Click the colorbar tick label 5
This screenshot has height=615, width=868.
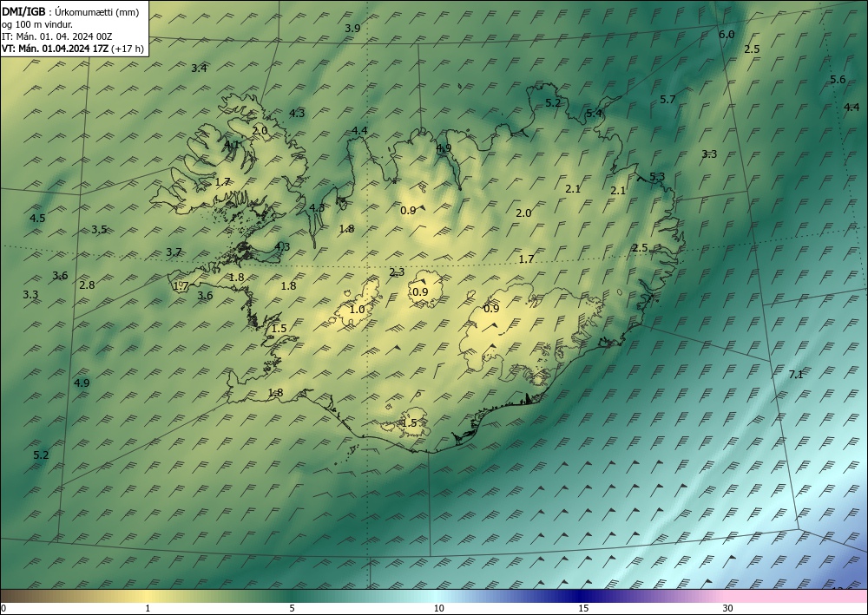292,608
